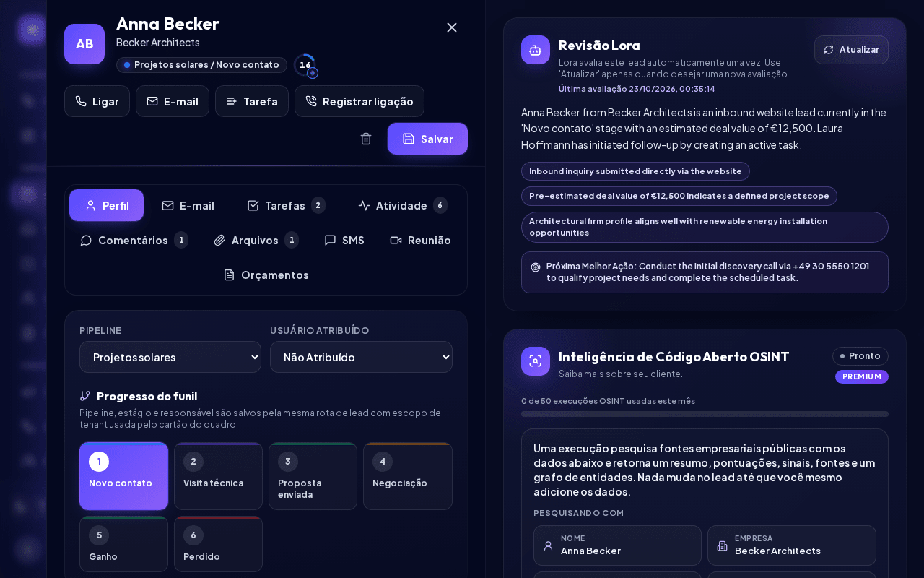
Task: Switch to the SMS tab
Action: (344, 240)
